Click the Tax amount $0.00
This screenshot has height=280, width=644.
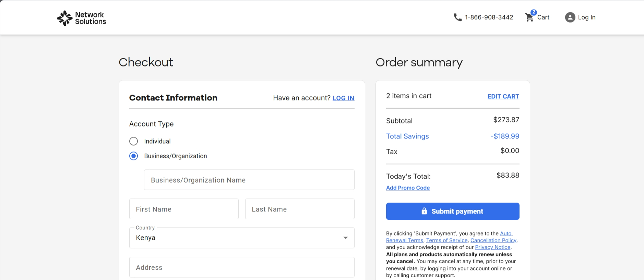pos(510,151)
